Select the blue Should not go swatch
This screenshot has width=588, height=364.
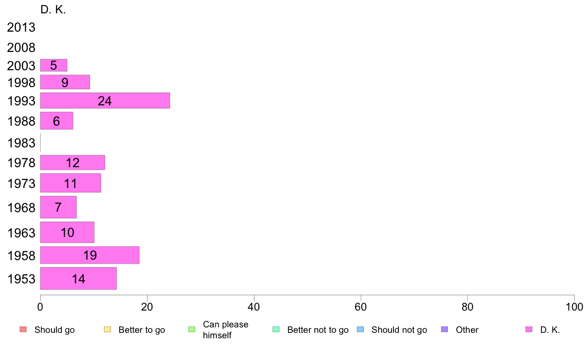[360, 329]
